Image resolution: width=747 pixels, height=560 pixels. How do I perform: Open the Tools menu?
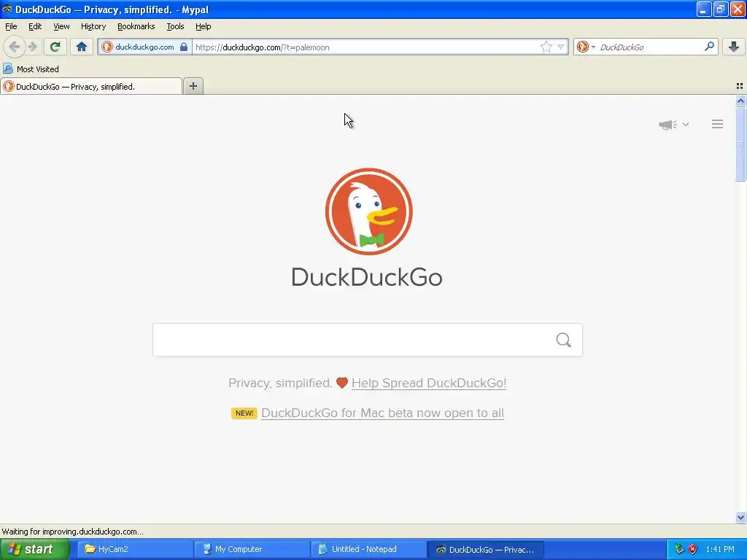175,26
